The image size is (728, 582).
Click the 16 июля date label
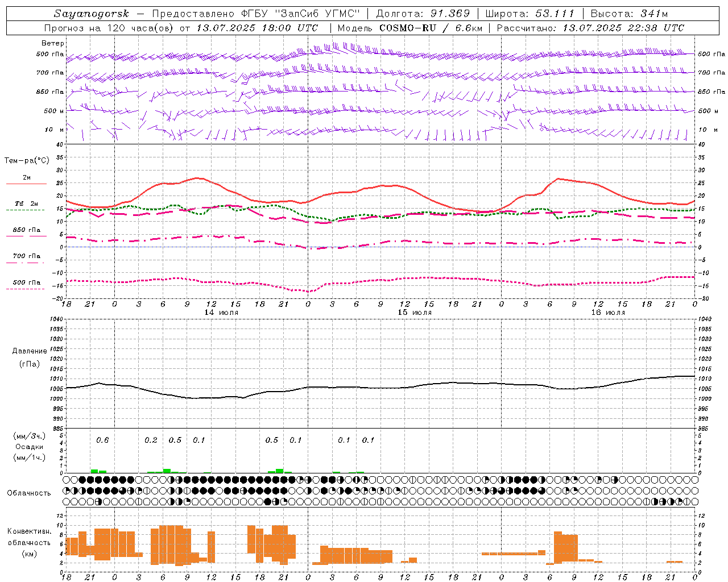click(x=608, y=313)
